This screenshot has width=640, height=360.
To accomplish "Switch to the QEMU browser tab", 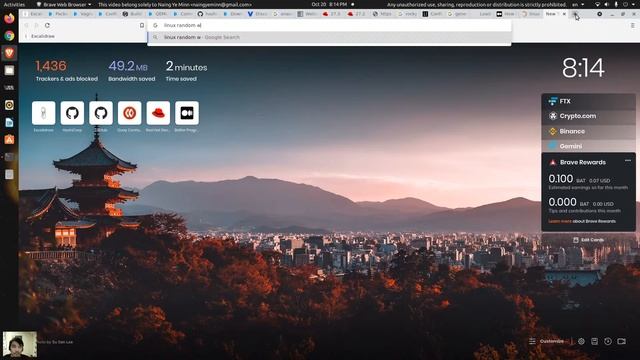I will click(x=158, y=14).
